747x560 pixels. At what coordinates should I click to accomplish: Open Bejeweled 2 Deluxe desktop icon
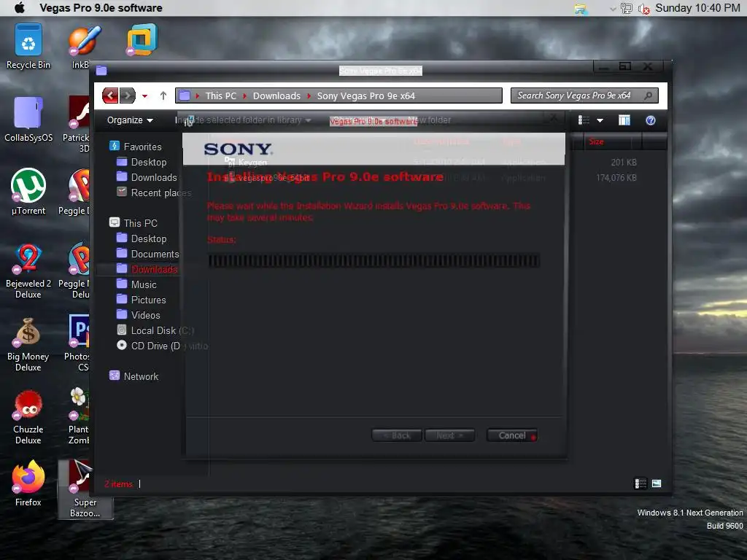point(28,271)
